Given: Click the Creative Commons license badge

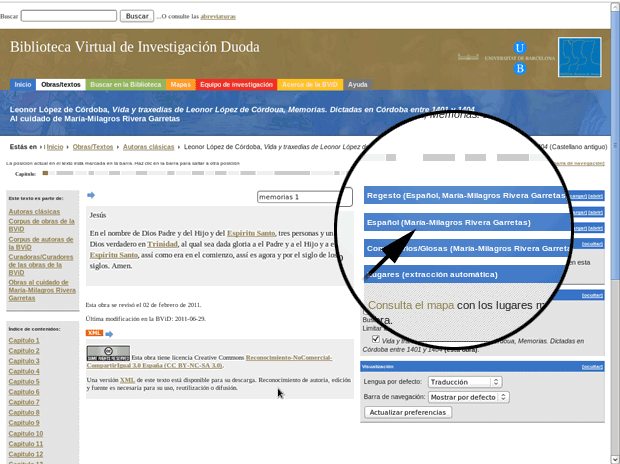Looking at the screenshot, I should pyautogui.click(x=107, y=353).
